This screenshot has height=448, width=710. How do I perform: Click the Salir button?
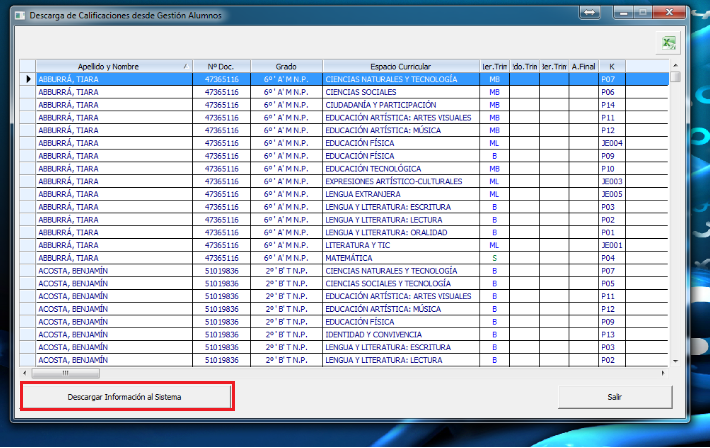click(x=614, y=397)
